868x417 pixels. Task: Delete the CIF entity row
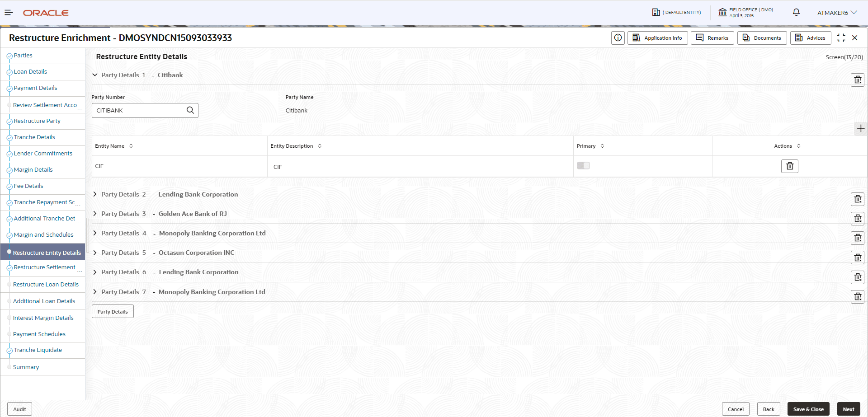pos(790,166)
